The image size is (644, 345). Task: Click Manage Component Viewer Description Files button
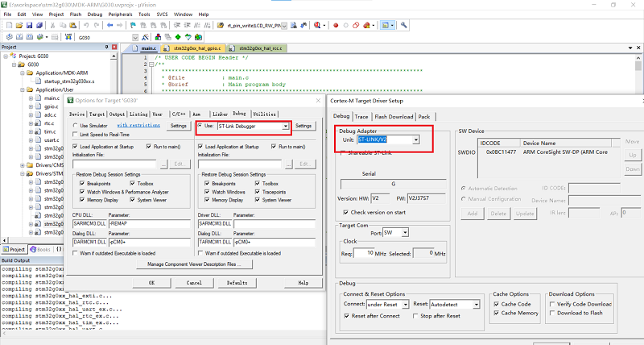192,264
